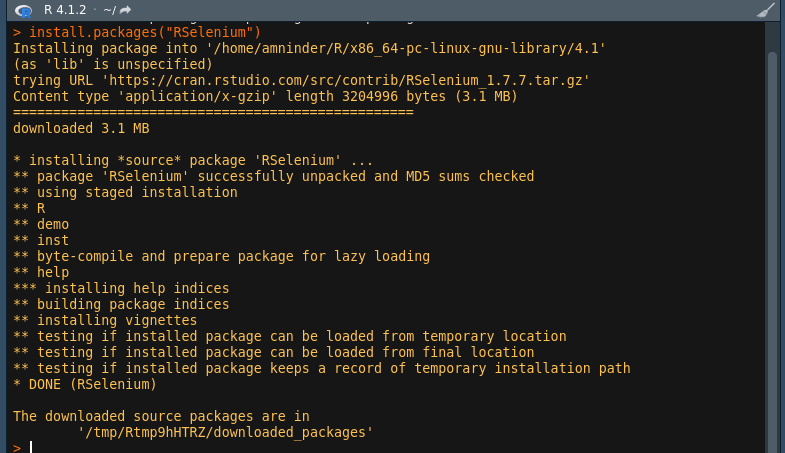Click the ~/ working directory path

point(110,10)
